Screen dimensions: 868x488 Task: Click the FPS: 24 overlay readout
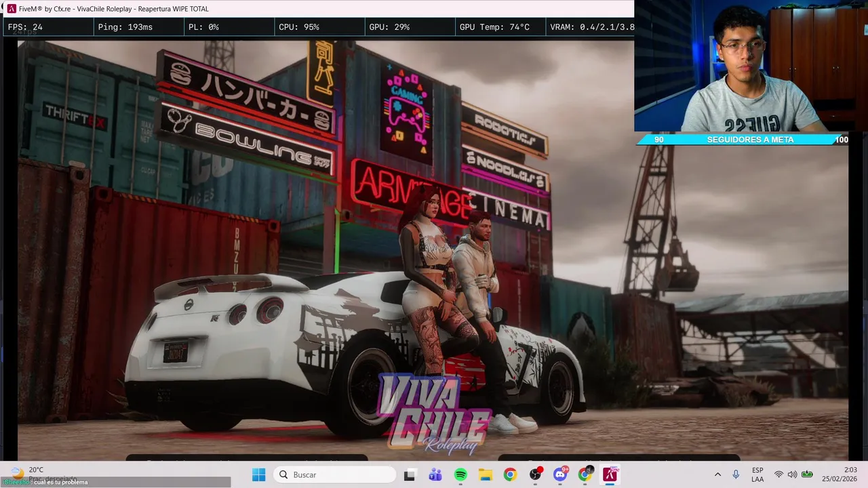[x=25, y=27]
